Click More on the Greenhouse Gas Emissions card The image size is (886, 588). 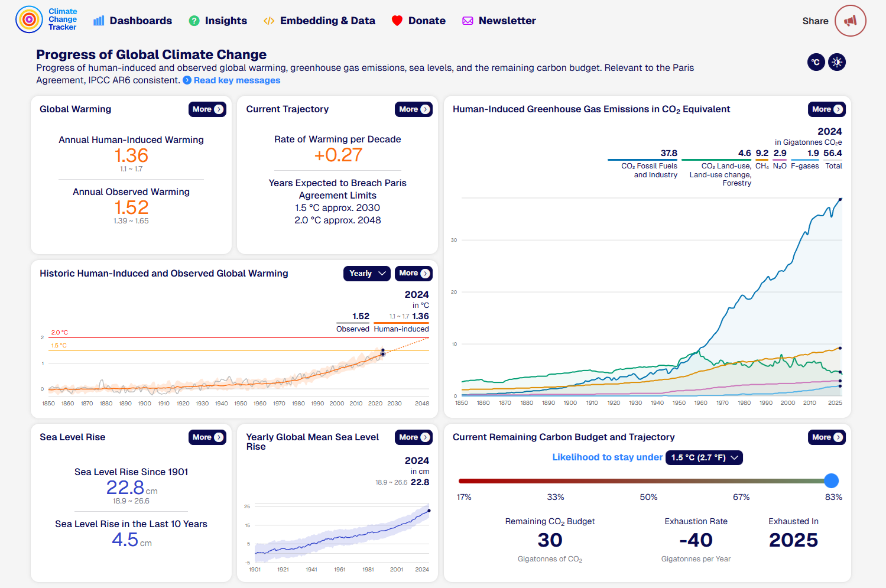pyautogui.click(x=826, y=109)
